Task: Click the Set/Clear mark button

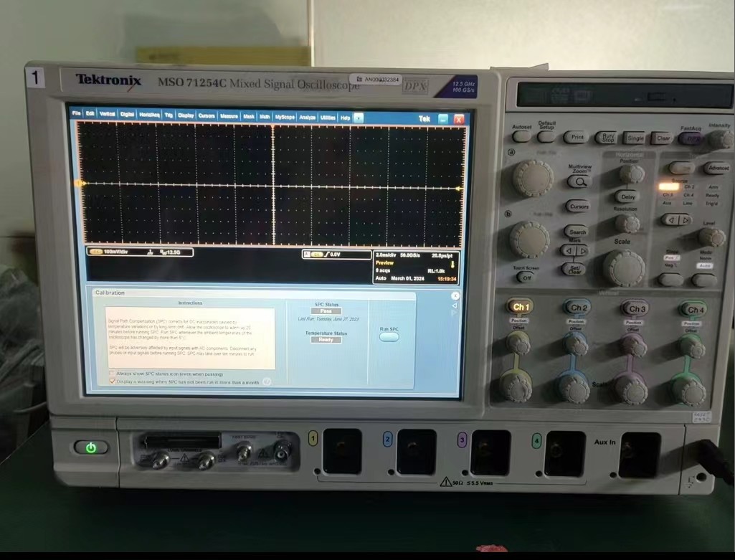Action: pyautogui.click(x=574, y=270)
